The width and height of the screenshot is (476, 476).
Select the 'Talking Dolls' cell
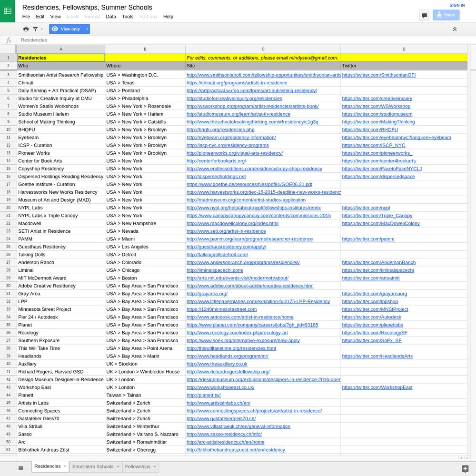(61, 255)
